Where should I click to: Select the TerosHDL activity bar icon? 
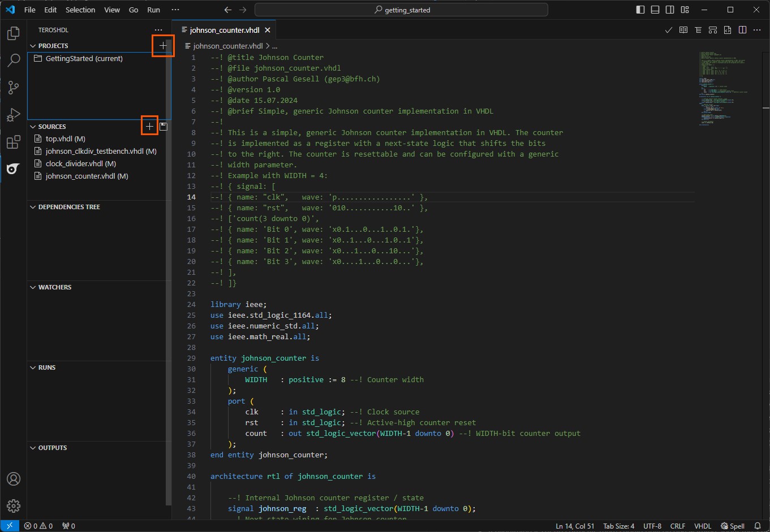(x=14, y=169)
